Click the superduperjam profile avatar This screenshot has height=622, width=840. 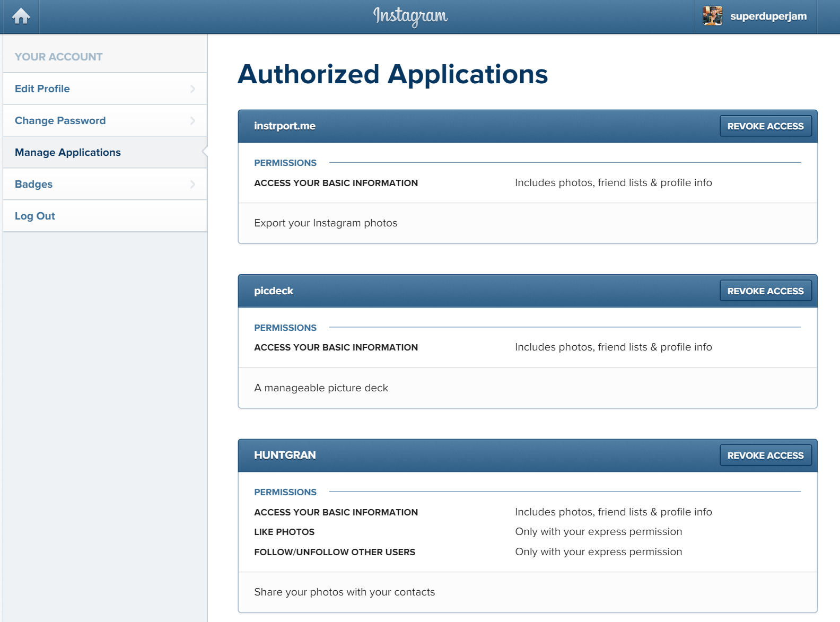point(712,16)
